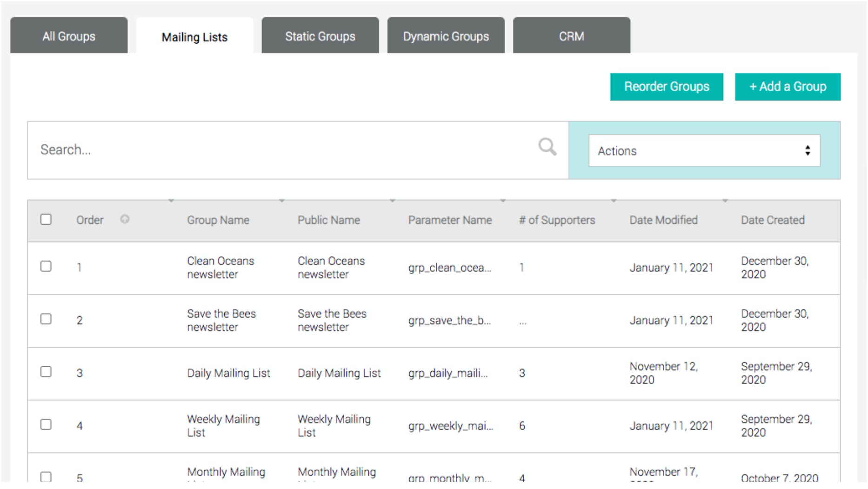This screenshot has width=868, height=489.
Task: Click December 30, 2020 in Save the Bees row
Action: pyautogui.click(x=775, y=320)
